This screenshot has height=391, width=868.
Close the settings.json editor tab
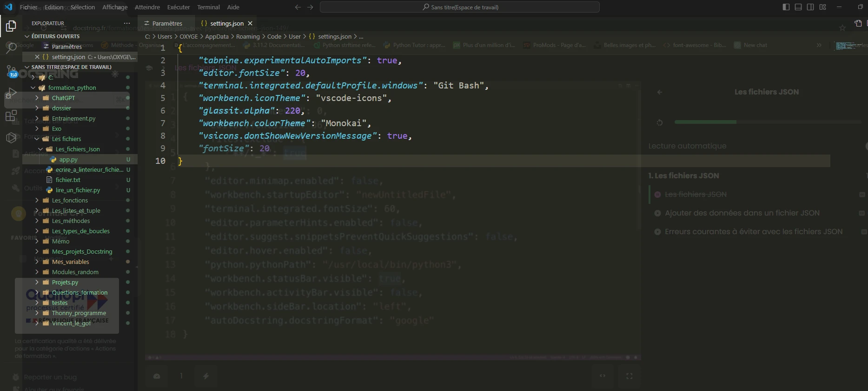pos(250,23)
